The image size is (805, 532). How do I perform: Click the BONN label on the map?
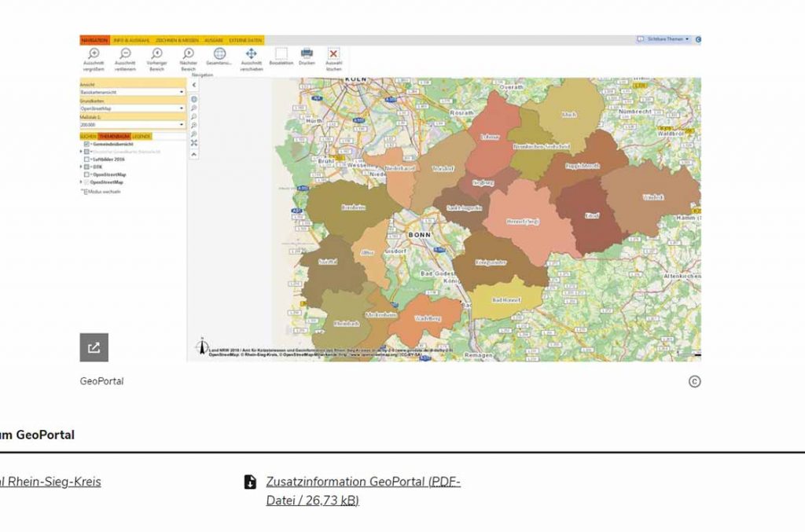point(420,235)
